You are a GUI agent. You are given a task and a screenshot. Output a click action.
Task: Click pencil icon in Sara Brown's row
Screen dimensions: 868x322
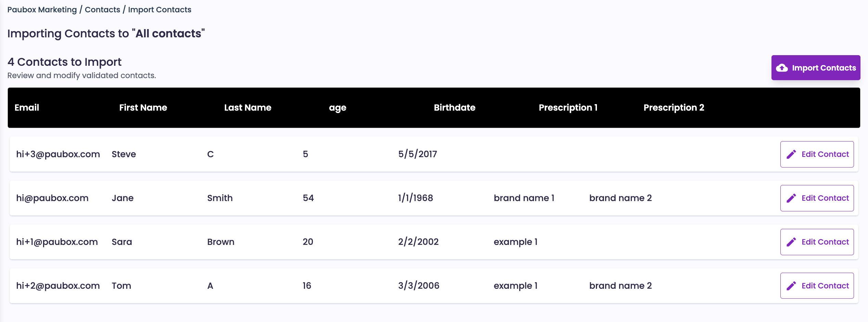click(791, 242)
